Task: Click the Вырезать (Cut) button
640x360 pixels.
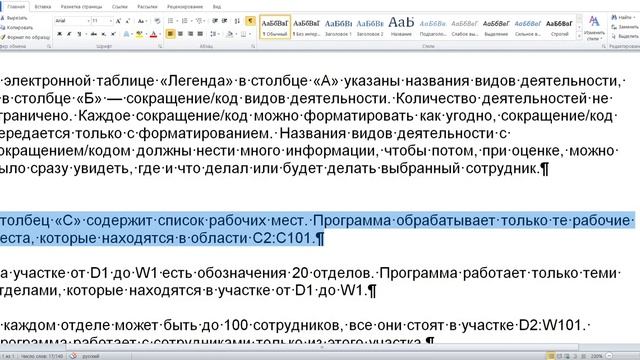Action: coord(14,18)
